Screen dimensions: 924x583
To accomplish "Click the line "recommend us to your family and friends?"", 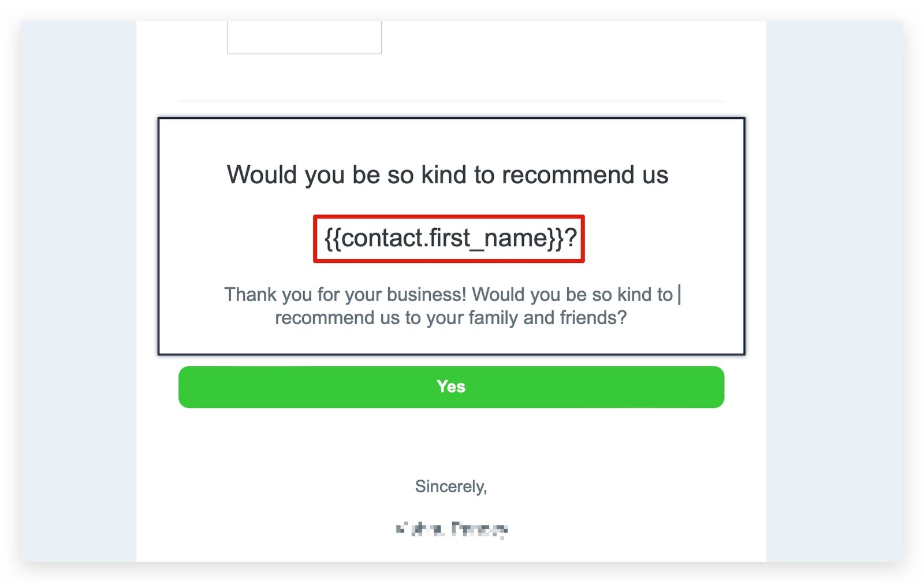I will tap(450, 318).
